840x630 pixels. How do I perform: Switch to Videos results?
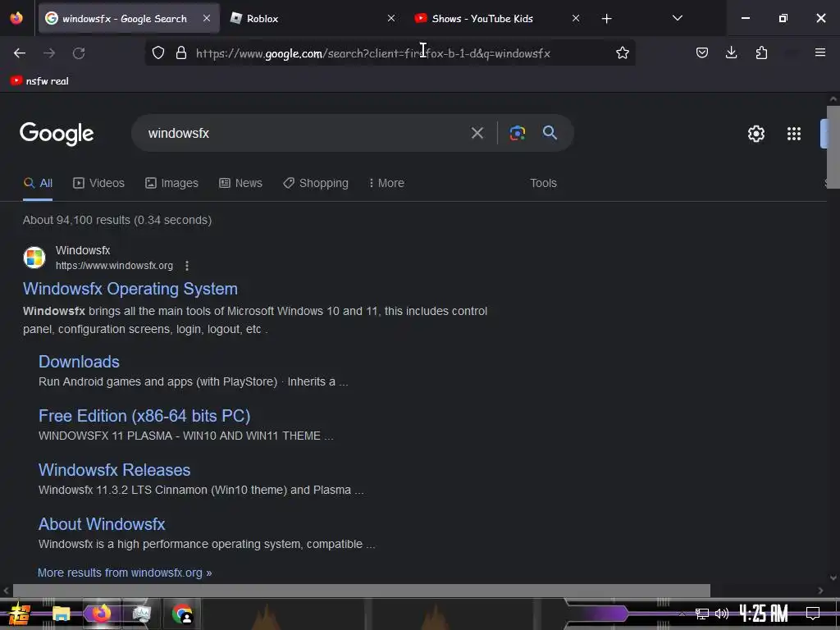coord(98,183)
